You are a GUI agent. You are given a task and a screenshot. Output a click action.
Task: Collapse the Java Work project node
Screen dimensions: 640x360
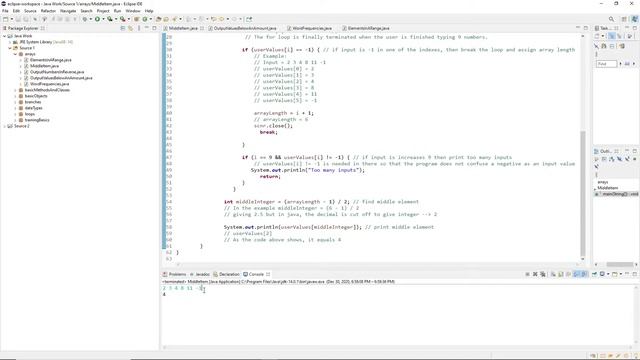[x=4, y=36]
